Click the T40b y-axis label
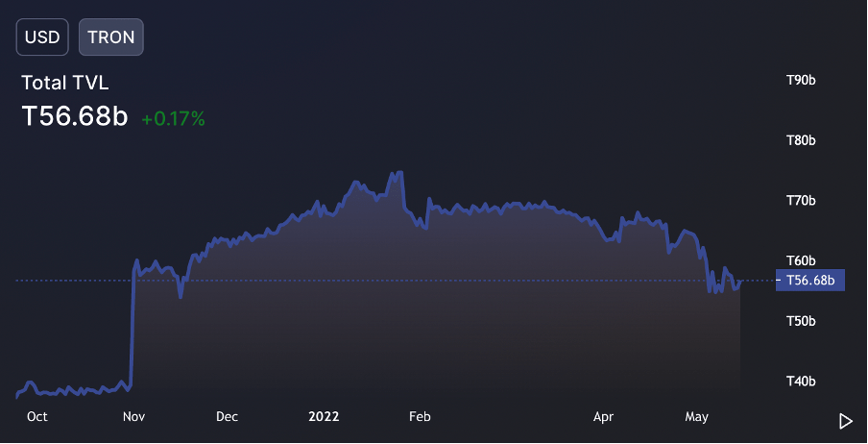 [x=800, y=382]
